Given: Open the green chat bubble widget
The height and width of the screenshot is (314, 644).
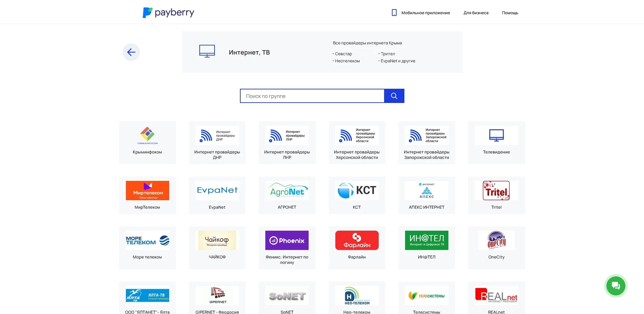Looking at the screenshot, I should (x=616, y=286).
